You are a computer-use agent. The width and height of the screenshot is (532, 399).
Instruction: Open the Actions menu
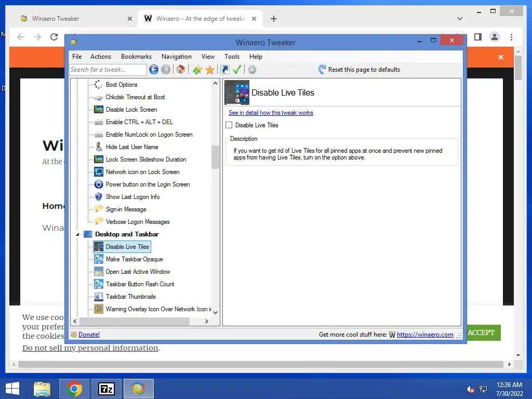point(101,57)
